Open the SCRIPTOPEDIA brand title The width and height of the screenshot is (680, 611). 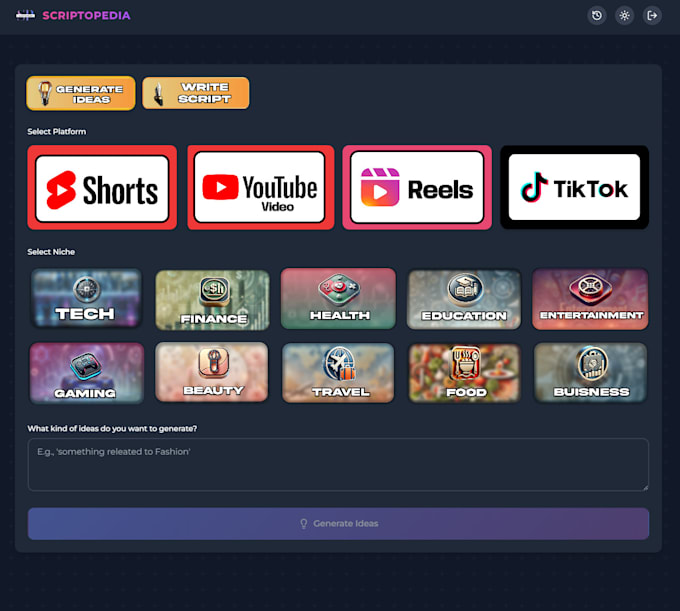pos(86,16)
